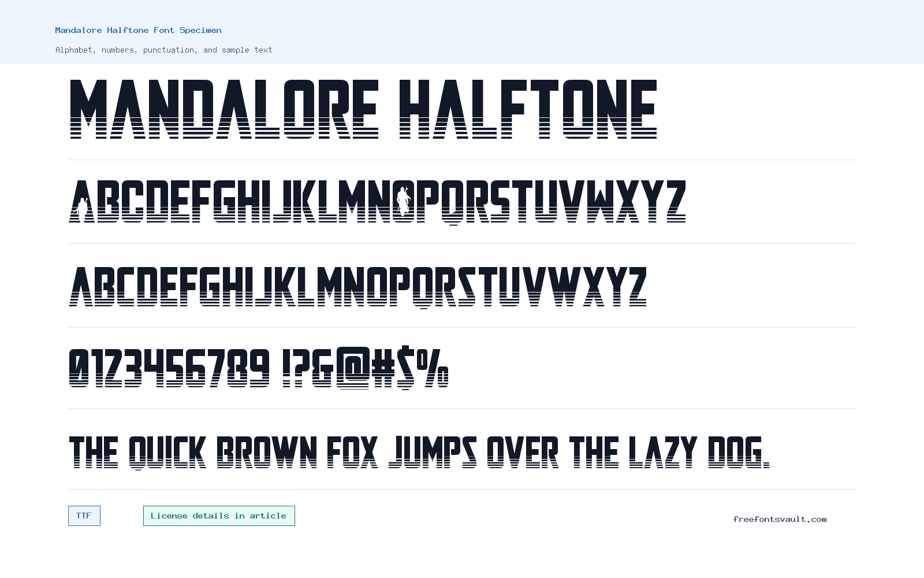Click the 'License details in article' badge
Image resolution: width=924 pixels, height=578 pixels.
pyautogui.click(x=219, y=516)
